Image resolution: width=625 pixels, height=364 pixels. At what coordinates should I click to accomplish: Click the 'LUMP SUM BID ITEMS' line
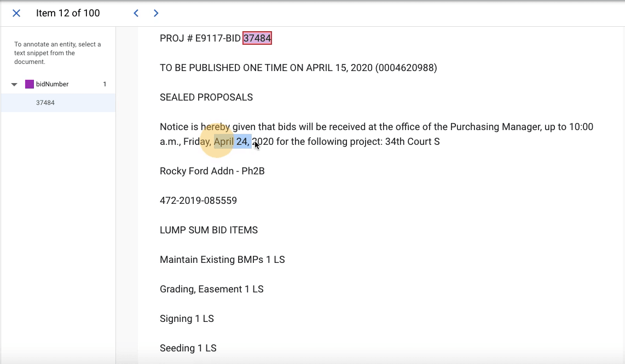point(209,230)
